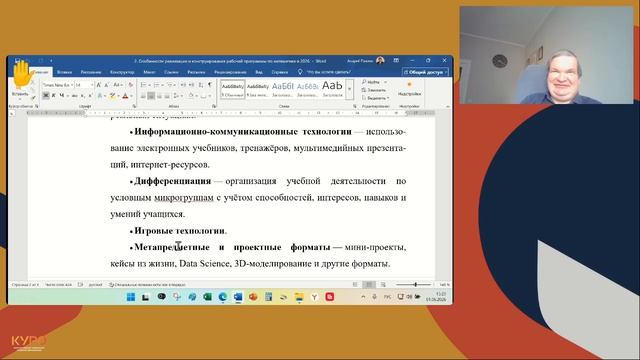640x360 pixels.
Task: Toggle italic formatting button
Action: point(53,96)
